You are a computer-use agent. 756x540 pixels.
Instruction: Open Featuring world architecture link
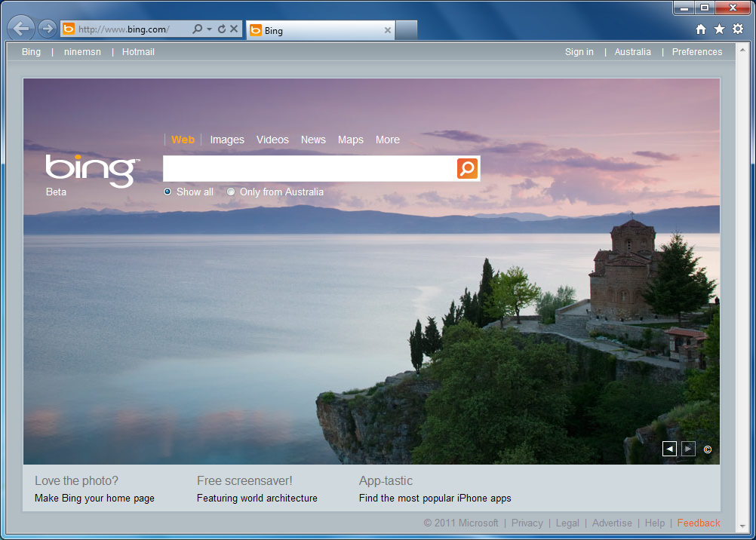257,498
